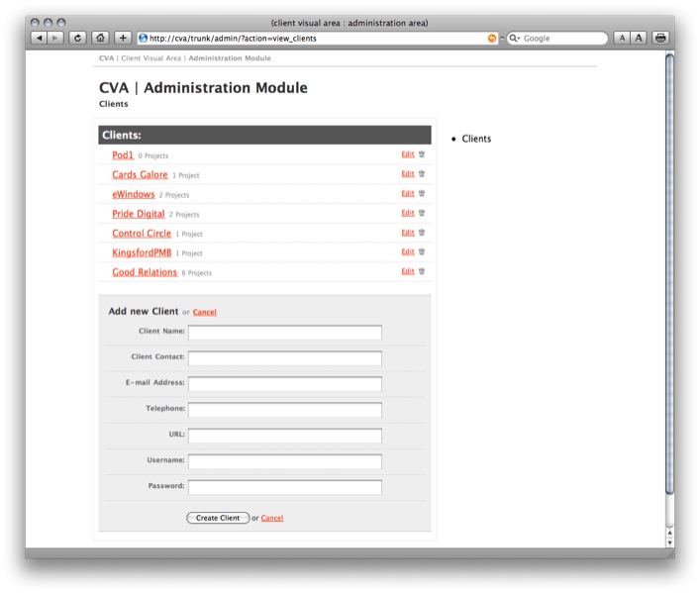Viewport: 700px width, 593px height.
Task: Open the Cards Galore client link
Action: coord(140,175)
